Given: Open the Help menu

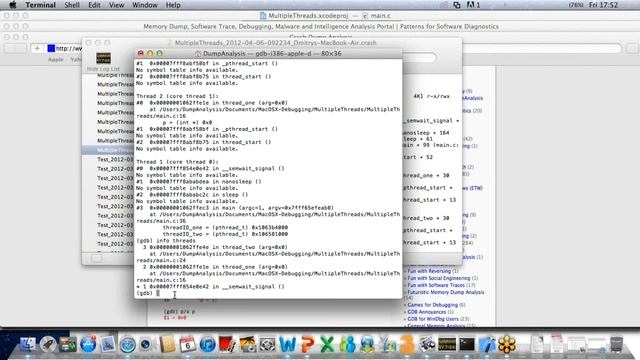Looking at the screenshot, I should (x=173, y=5).
